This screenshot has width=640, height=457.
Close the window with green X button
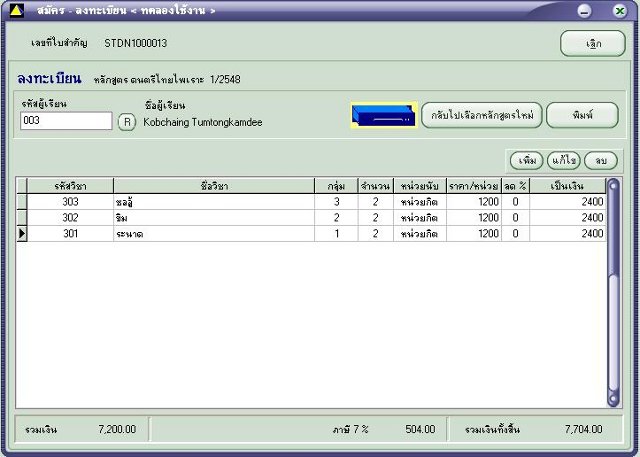click(620, 11)
